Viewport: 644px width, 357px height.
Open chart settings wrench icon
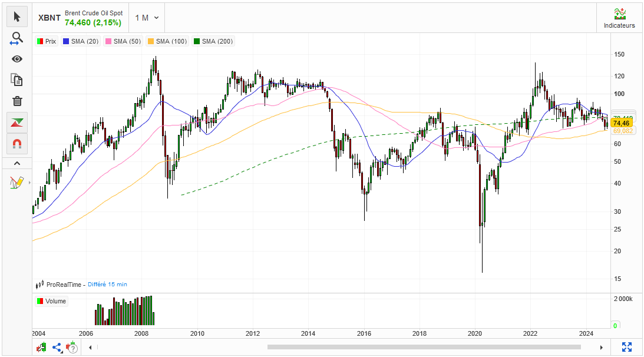[x=42, y=348]
